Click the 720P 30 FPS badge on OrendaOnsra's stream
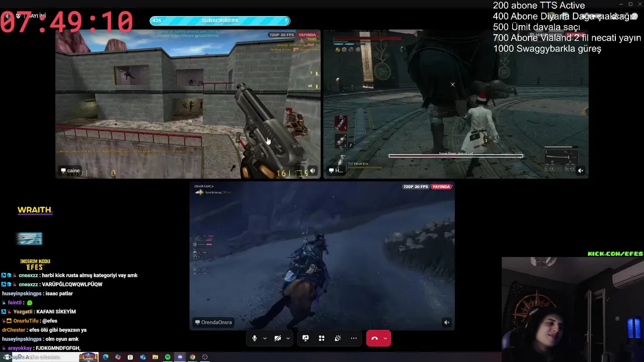 coord(416,187)
